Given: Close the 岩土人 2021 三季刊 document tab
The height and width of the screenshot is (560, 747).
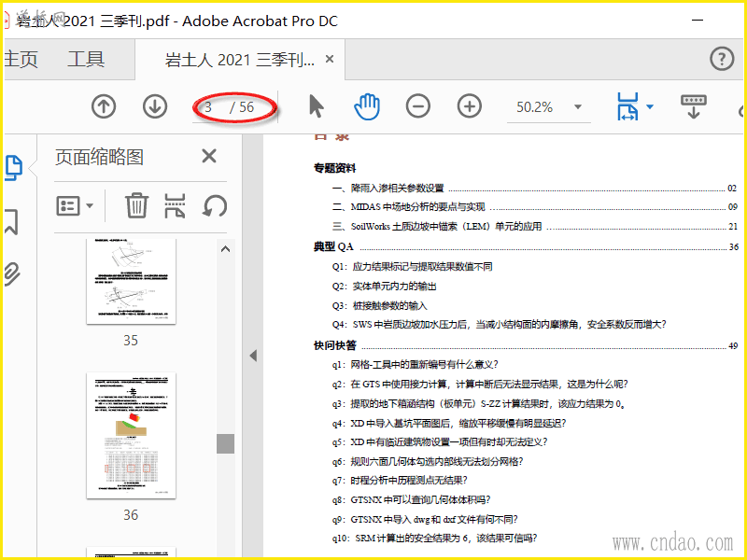Looking at the screenshot, I should click(x=330, y=59).
